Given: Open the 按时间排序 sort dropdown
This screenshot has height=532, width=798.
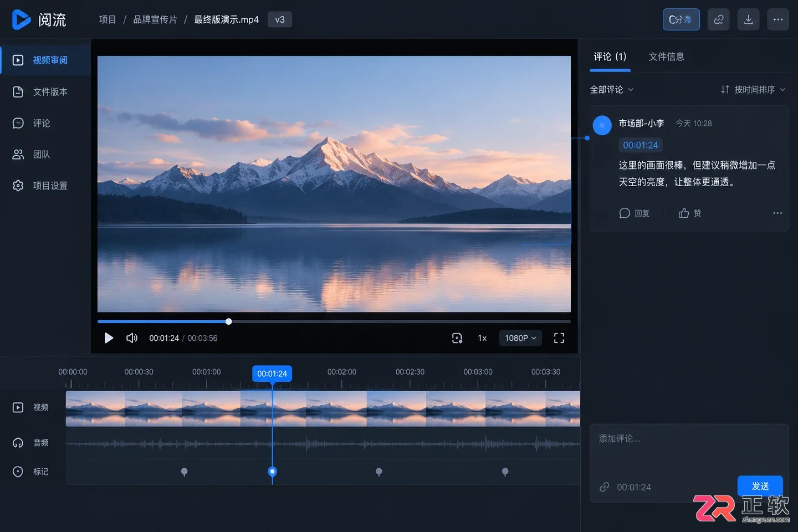Looking at the screenshot, I should coord(753,89).
